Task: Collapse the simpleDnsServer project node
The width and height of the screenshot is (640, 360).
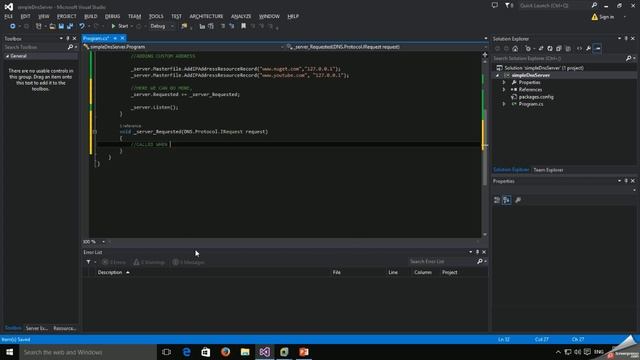Action: click(x=497, y=76)
